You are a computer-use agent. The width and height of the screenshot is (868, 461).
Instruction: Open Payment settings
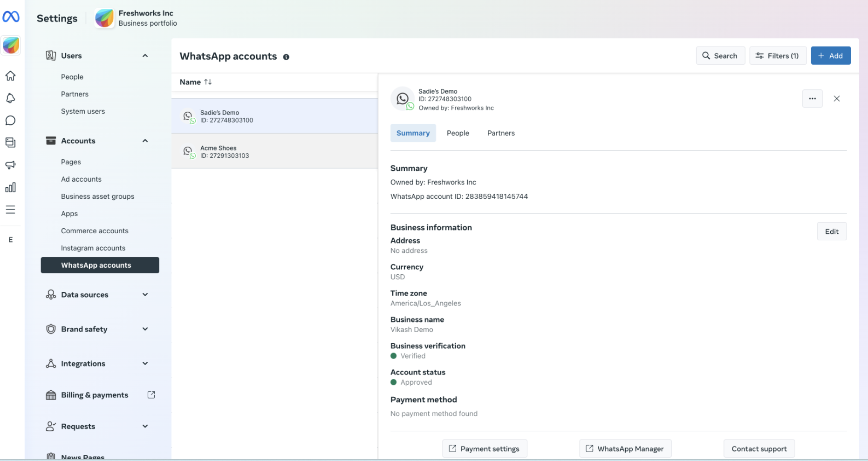click(485, 449)
